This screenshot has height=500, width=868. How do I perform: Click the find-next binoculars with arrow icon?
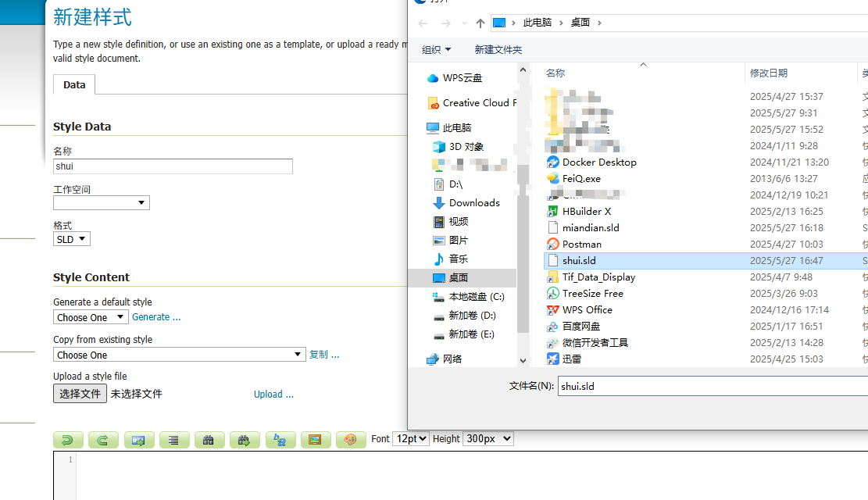[x=245, y=440]
